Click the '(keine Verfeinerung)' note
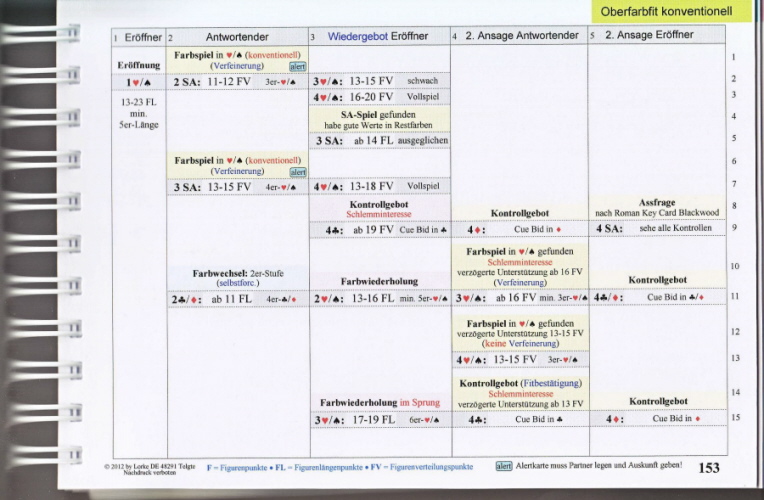The image size is (764, 500). click(520, 344)
